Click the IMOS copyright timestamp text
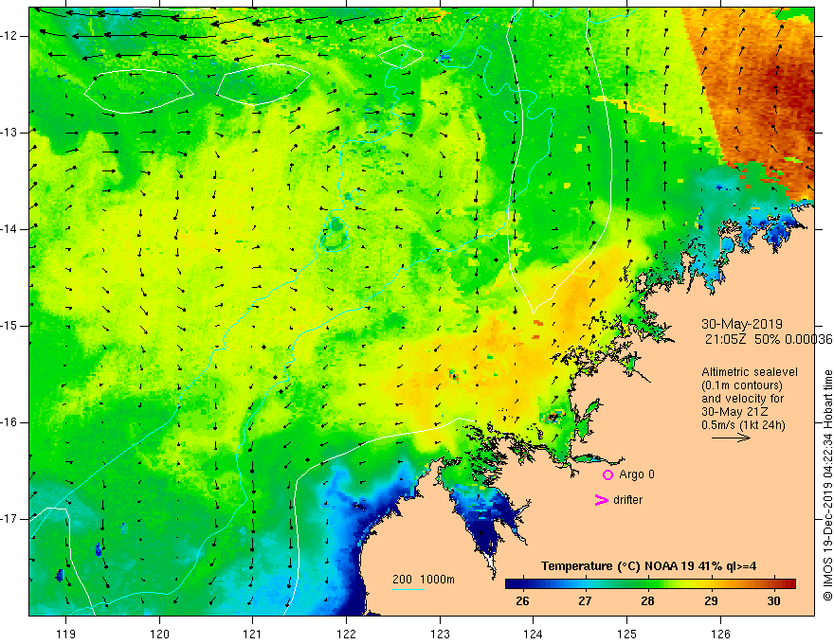The height and width of the screenshot is (644, 834). [827, 485]
